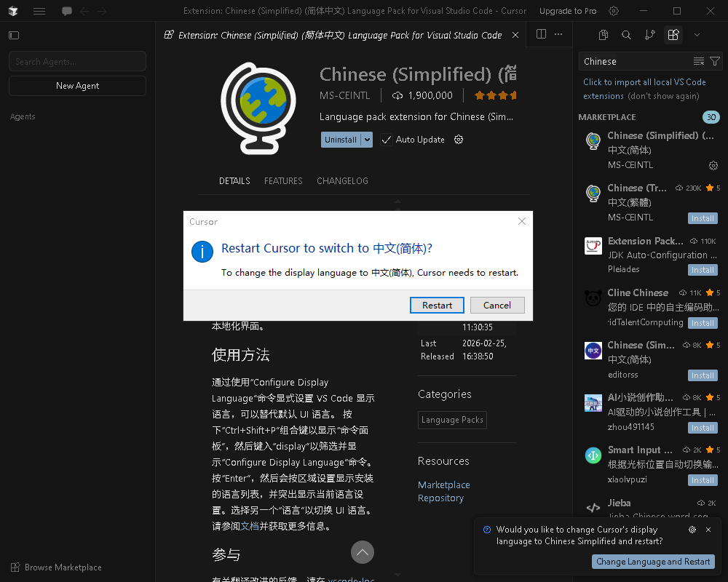Screen dimensions: 728x582
Task: Click the Extensions view icon
Action: [x=673, y=35]
